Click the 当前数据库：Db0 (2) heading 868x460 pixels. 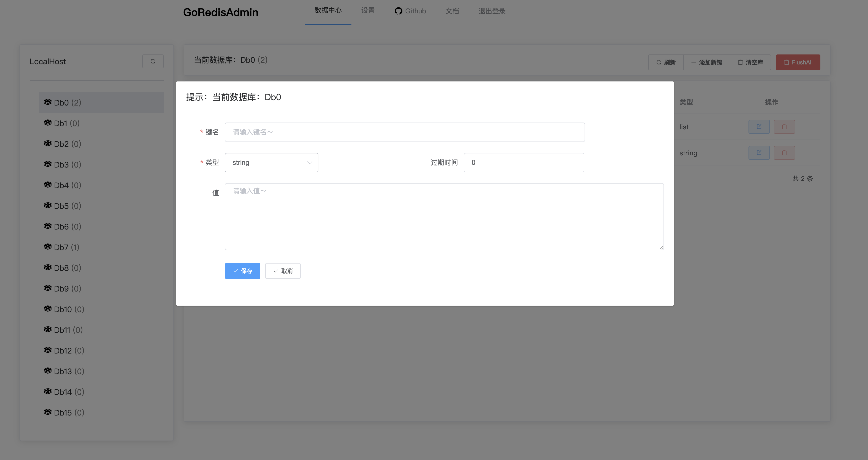click(x=230, y=60)
